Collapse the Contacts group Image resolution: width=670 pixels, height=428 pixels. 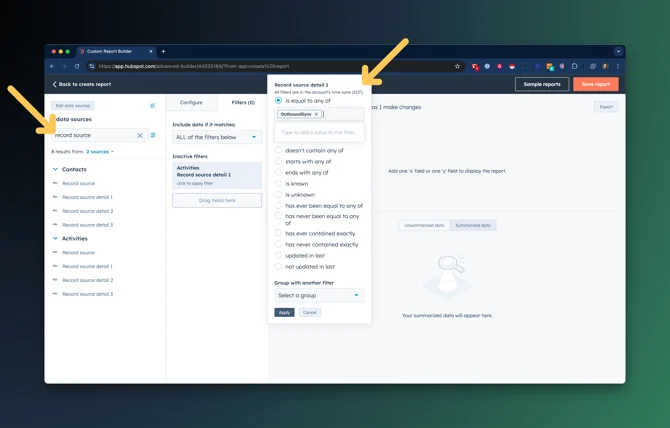point(55,169)
